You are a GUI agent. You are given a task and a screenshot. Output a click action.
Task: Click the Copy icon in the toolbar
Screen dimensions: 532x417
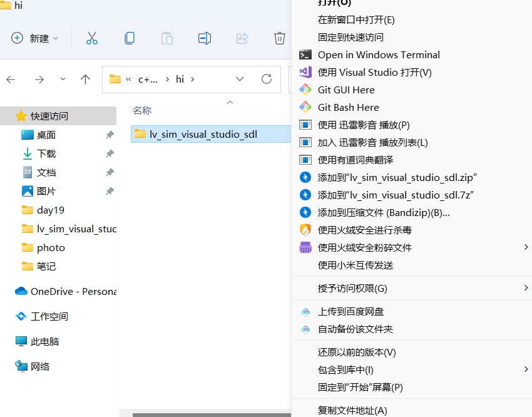point(130,38)
